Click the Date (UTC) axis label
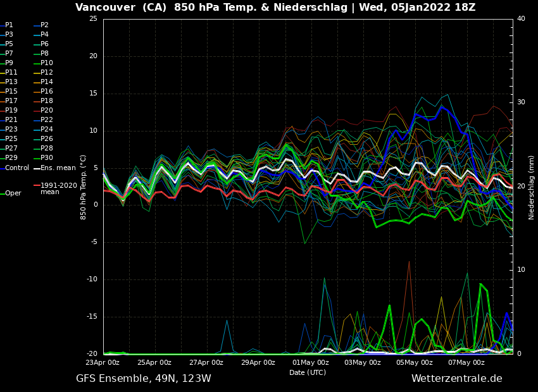The height and width of the screenshot is (392, 538). click(x=308, y=372)
